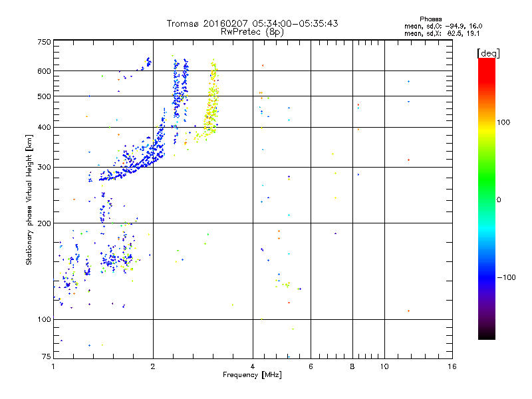Viewport: 532px width, 399px height.
Task: Click the phase colorbar gradient
Action: 487,198
